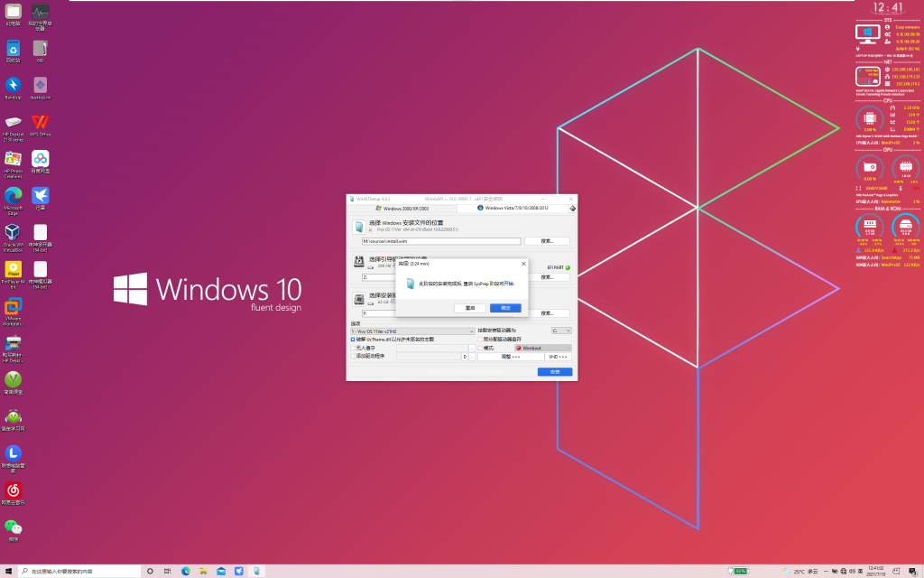Screen dimensions: 924x578
Task: Open the Wimboot mode dropdown
Action: [542, 348]
